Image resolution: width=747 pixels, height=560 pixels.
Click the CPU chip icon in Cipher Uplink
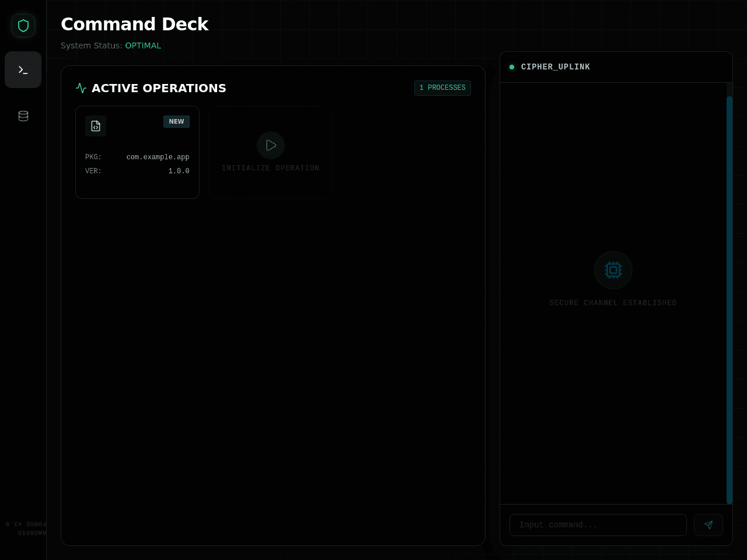pyautogui.click(x=613, y=270)
